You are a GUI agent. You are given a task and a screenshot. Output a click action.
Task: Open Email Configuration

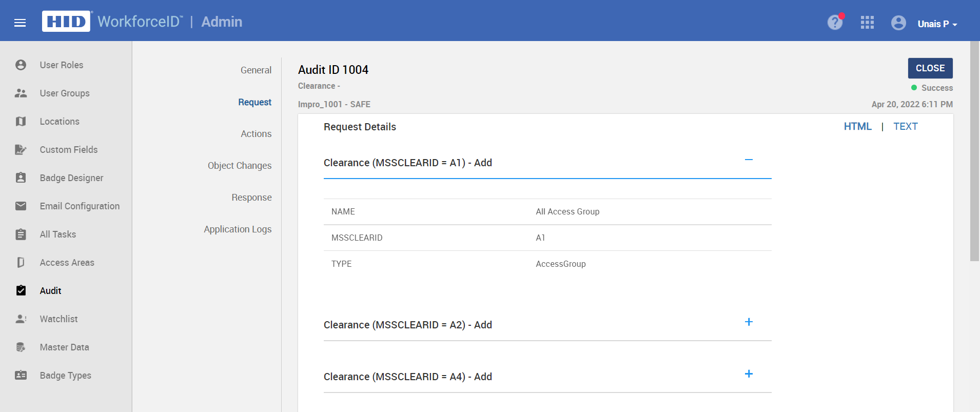(x=80, y=206)
